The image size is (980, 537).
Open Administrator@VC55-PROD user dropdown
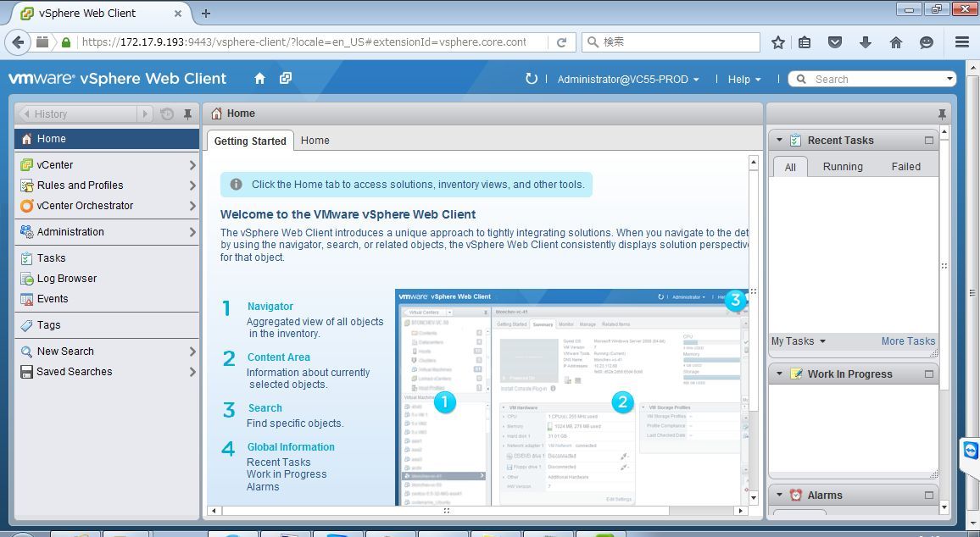pos(628,80)
